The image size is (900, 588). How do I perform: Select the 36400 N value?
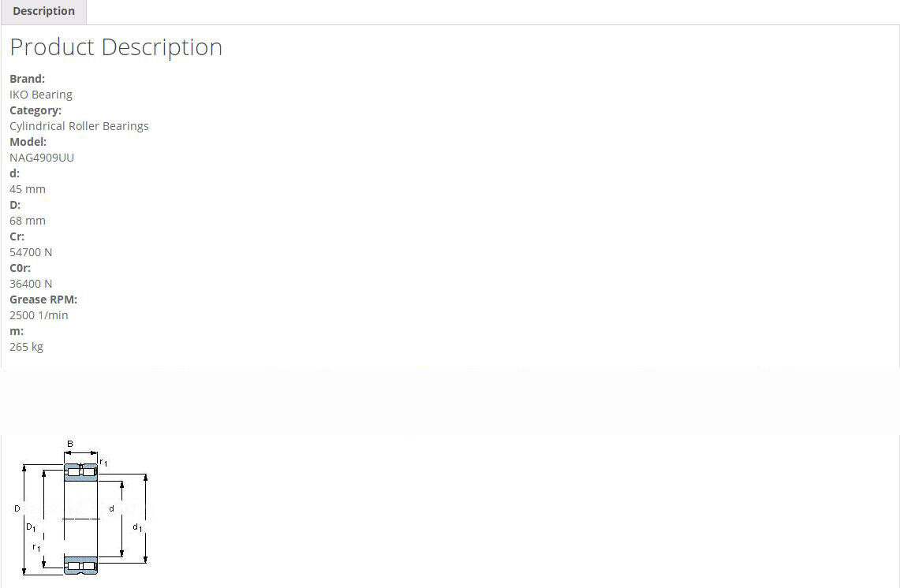pos(31,284)
